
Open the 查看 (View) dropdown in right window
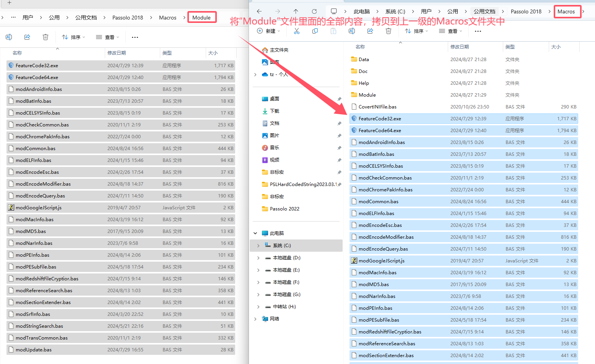pos(450,31)
